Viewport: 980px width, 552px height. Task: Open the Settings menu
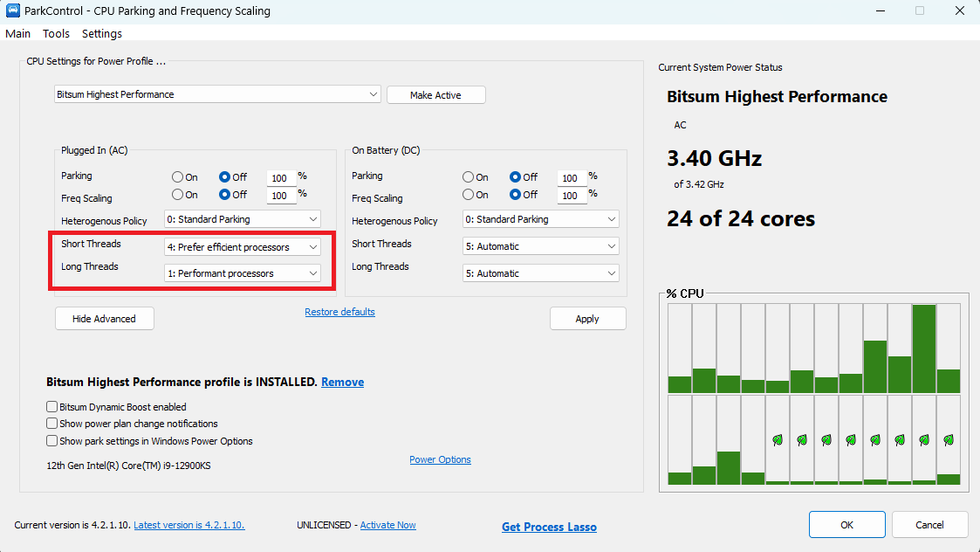click(102, 34)
